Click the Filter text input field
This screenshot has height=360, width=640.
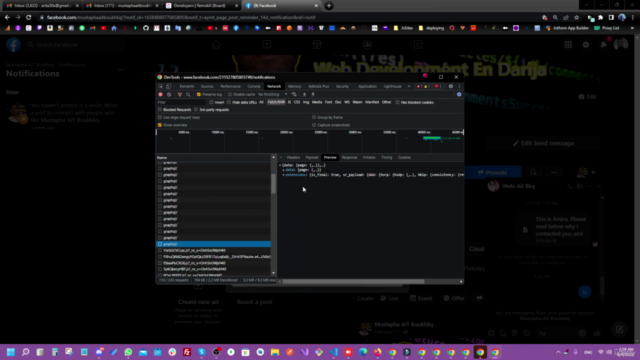182,102
